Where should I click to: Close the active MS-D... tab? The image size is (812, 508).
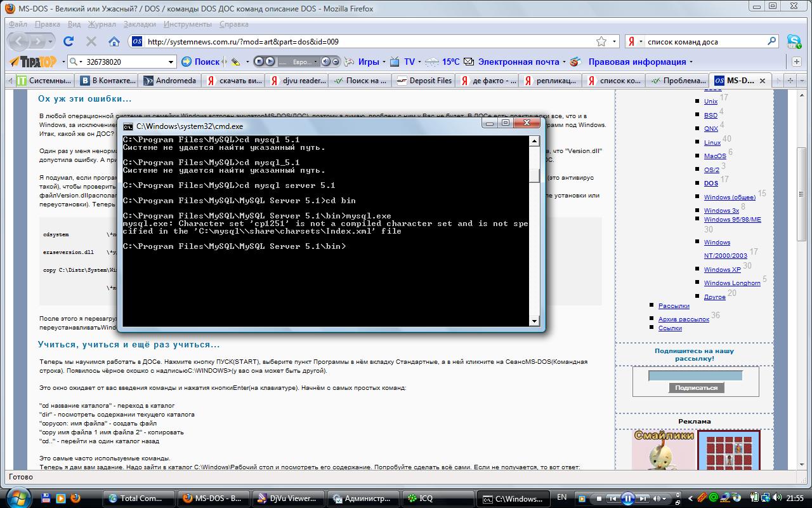pos(762,81)
